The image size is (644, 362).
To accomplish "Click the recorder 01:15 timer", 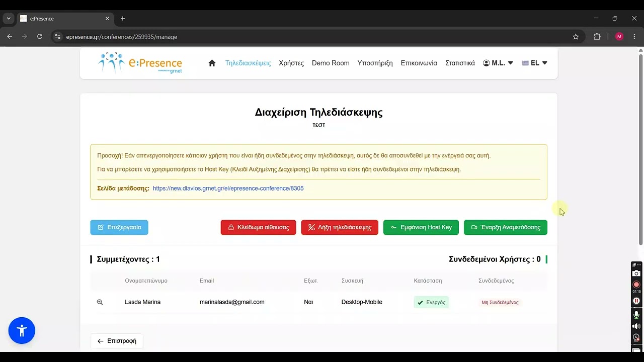I will 636,292.
